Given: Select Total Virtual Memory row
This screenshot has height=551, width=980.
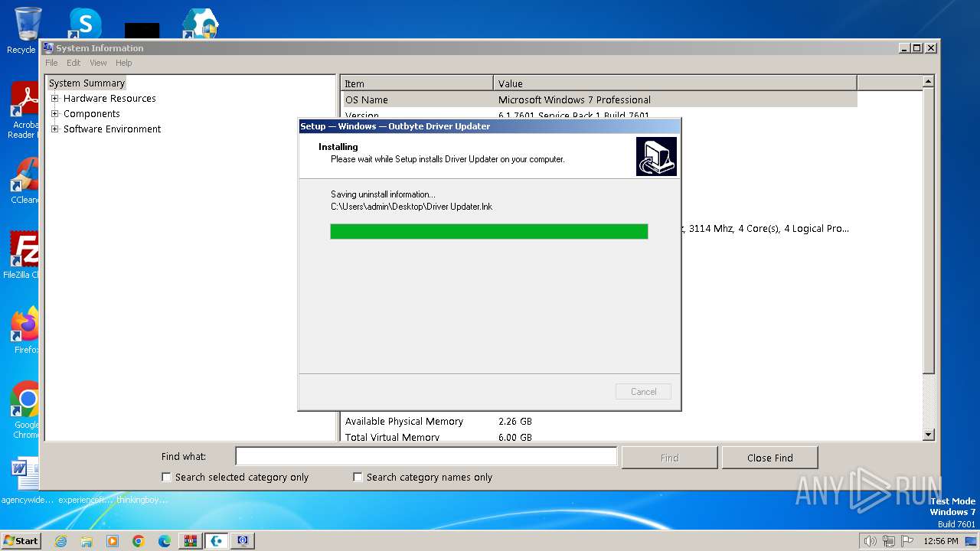Looking at the screenshot, I should tap(599, 436).
